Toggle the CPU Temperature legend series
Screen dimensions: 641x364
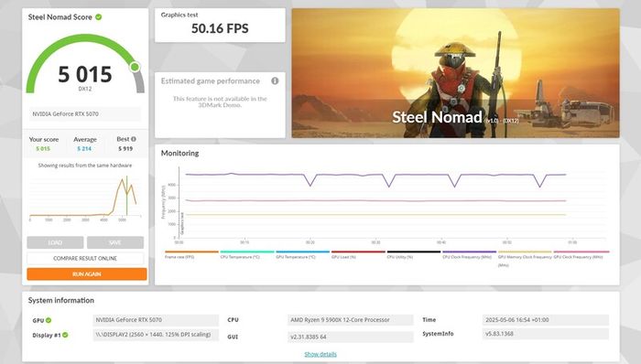[x=247, y=254]
